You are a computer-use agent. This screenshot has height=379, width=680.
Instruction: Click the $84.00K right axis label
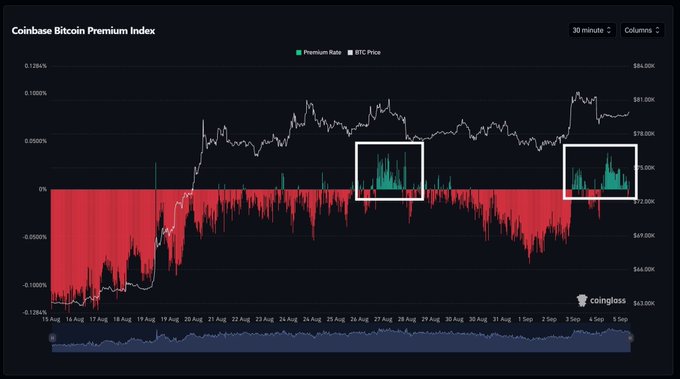(x=644, y=66)
